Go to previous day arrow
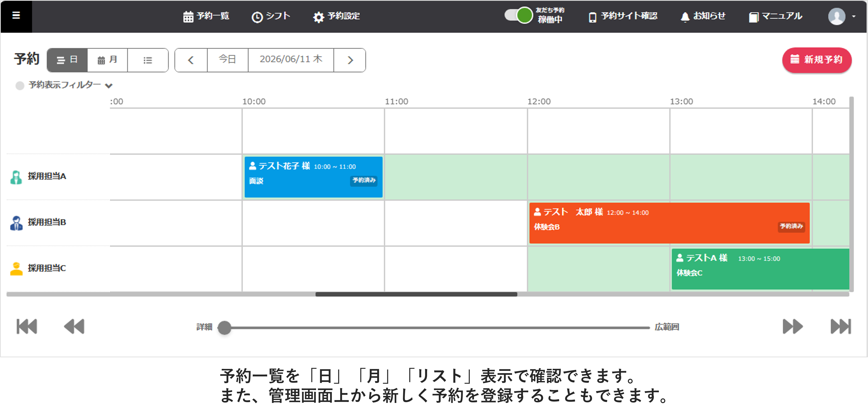Screen dimensions: 868x416 (191, 60)
